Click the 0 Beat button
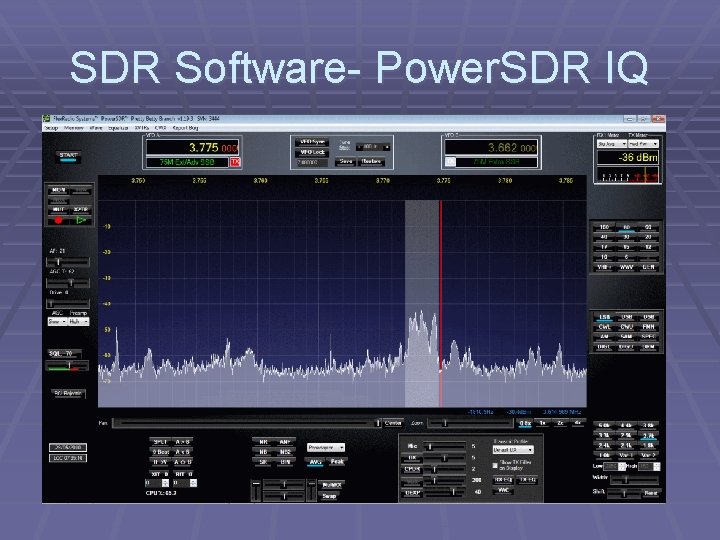The image size is (720, 540). tap(160, 452)
